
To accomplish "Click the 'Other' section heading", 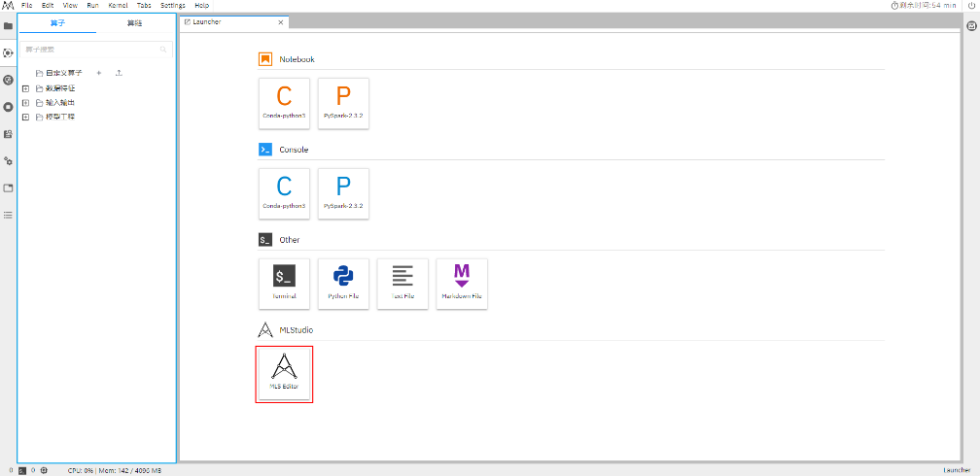I will [x=290, y=240].
